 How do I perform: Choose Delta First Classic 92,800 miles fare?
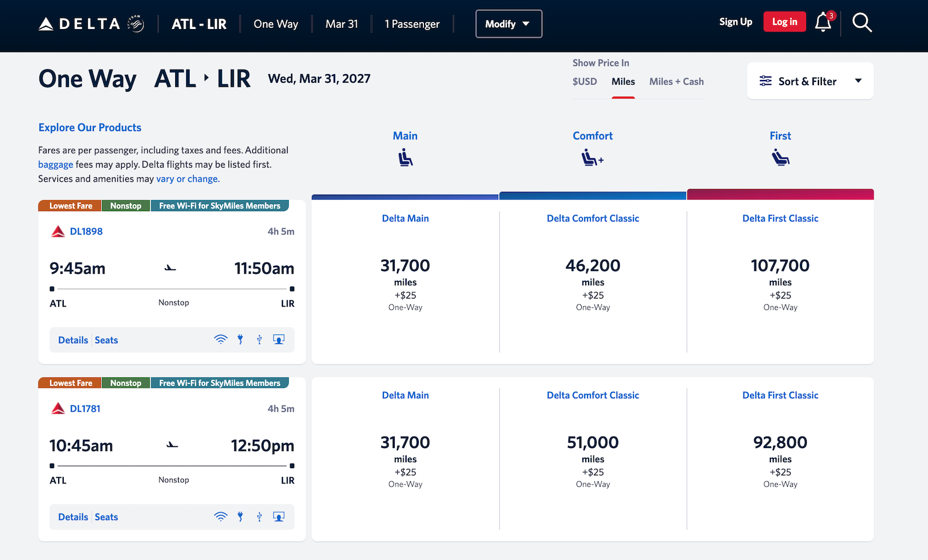780,459
